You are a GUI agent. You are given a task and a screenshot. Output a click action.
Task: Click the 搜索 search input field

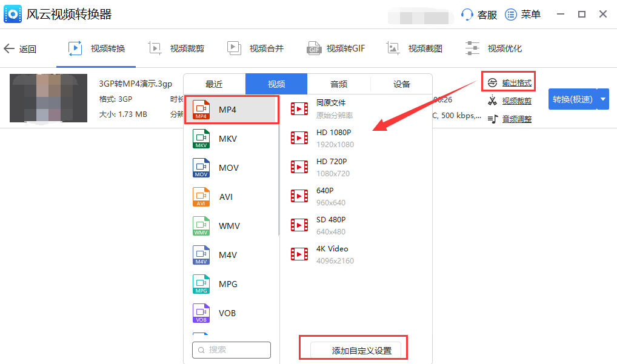tap(231, 350)
